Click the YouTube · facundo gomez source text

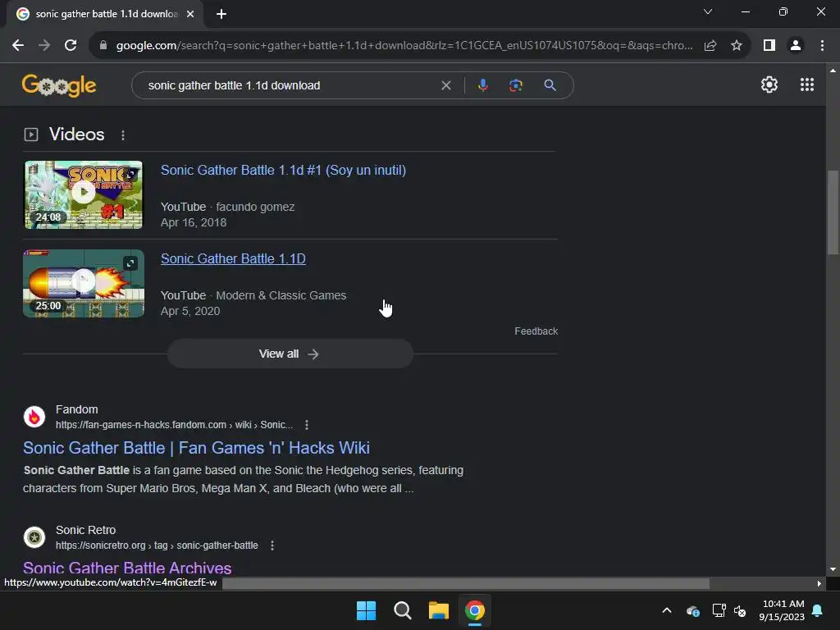pos(228,207)
